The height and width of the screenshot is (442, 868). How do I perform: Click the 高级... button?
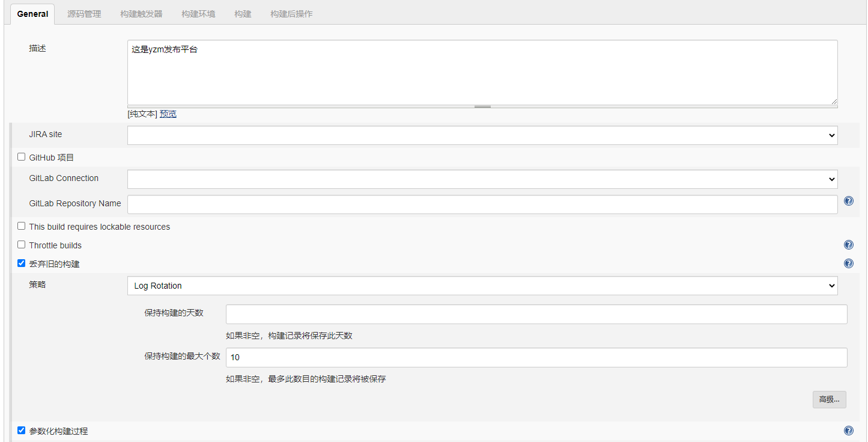(830, 399)
